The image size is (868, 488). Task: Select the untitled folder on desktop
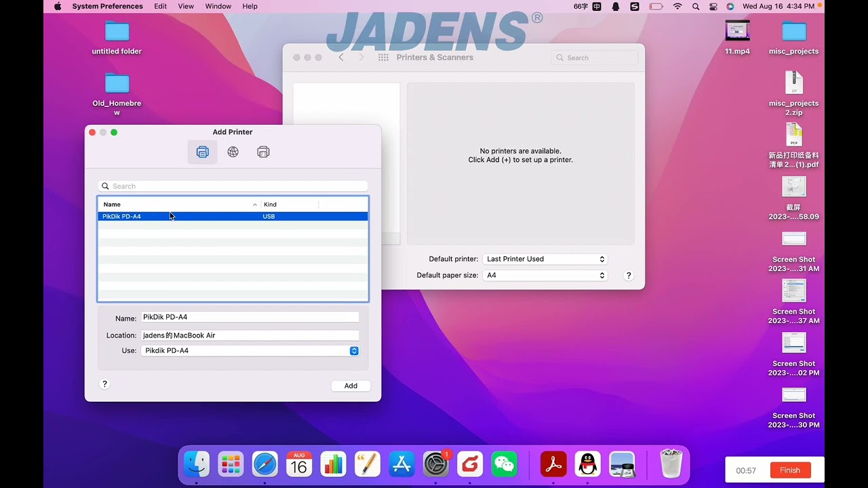pyautogui.click(x=117, y=38)
